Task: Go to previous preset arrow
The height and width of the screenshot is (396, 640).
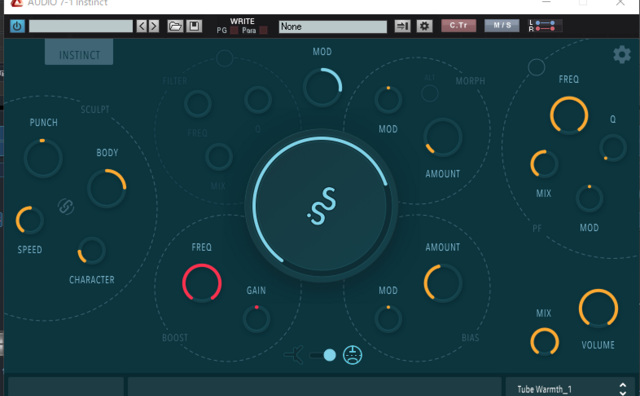Action: 142,27
